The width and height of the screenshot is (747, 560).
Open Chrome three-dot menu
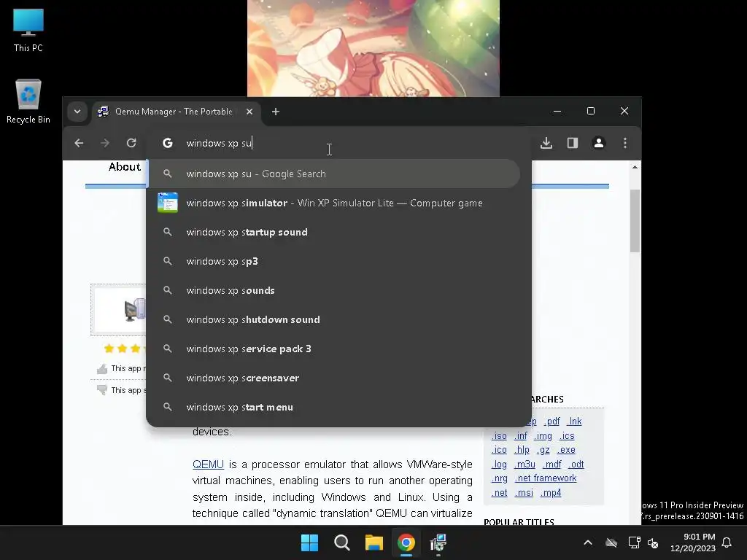coord(625,143)
